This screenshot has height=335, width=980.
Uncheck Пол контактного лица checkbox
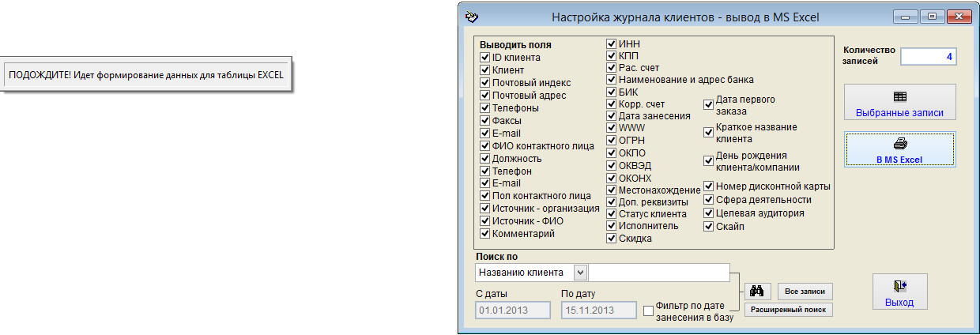click(485, 197)
